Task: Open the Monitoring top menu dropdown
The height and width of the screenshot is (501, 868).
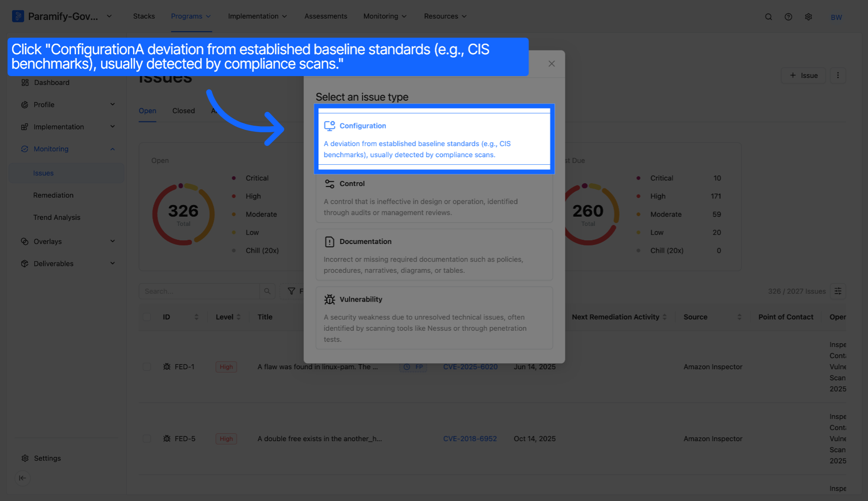Action: (x=385, y=16)
